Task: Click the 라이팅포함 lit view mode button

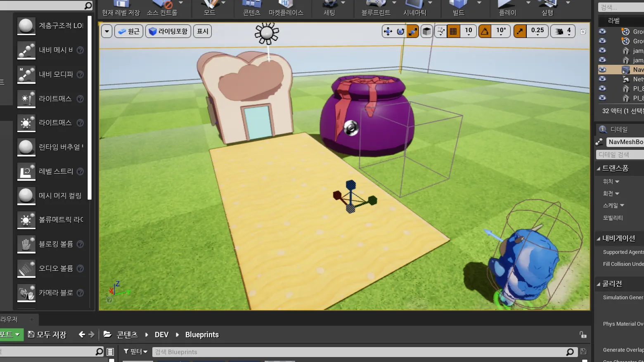Action: [168, 31]
